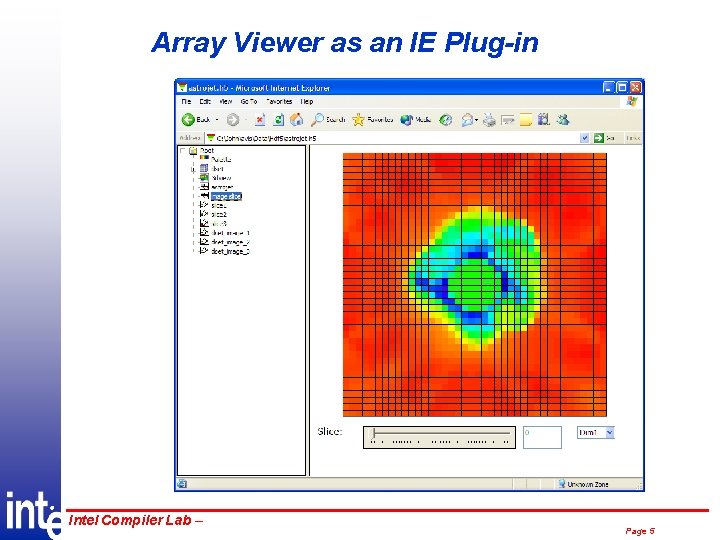Open the Favorites star button
The width and height of the screenshot is (720, 540).
pyautogui.click(x=372, y=120)
